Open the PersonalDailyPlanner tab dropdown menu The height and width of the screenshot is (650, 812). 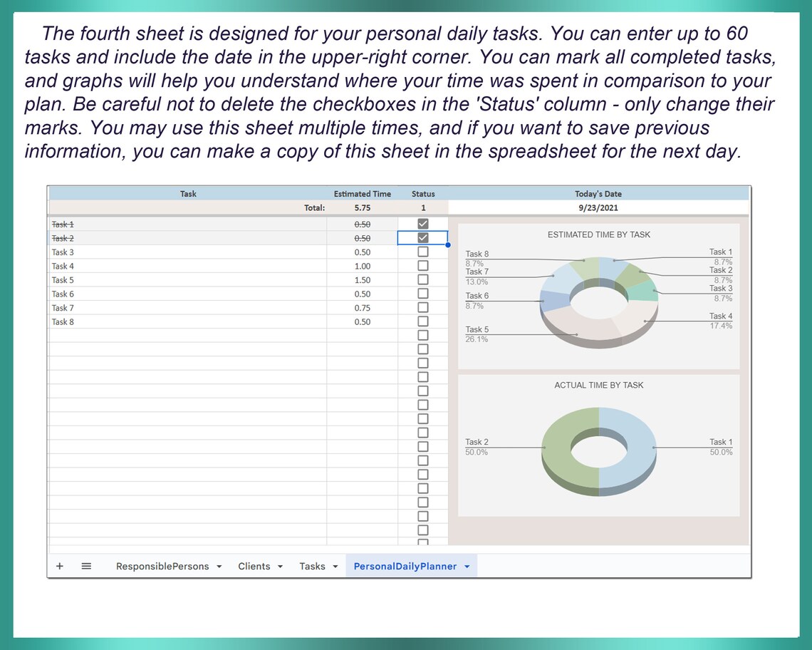click(467, 565)
